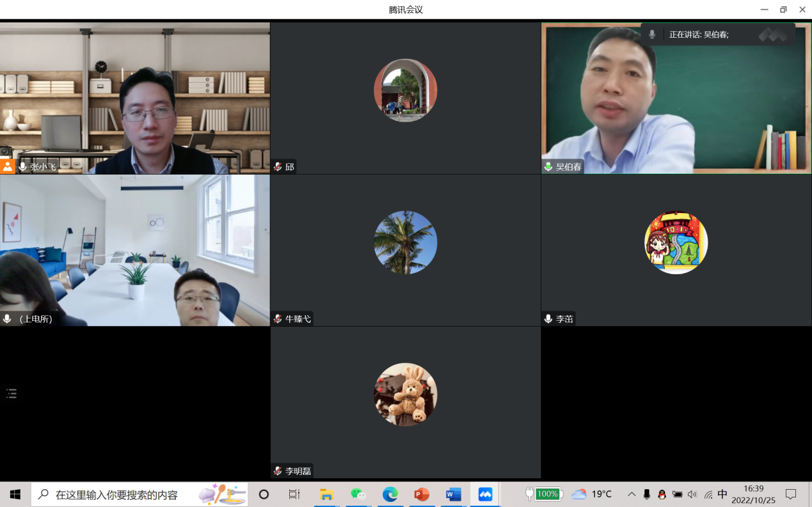Screen dimensions: 812x507
Task: Open Tencent Meeting from the taskbar
Action: [x=485, y=494]
